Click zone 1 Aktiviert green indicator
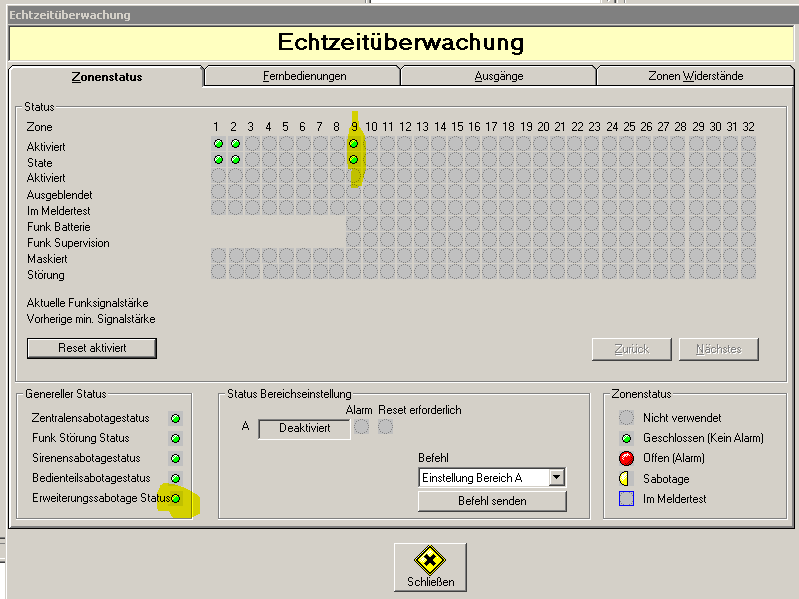 point(218,144)
